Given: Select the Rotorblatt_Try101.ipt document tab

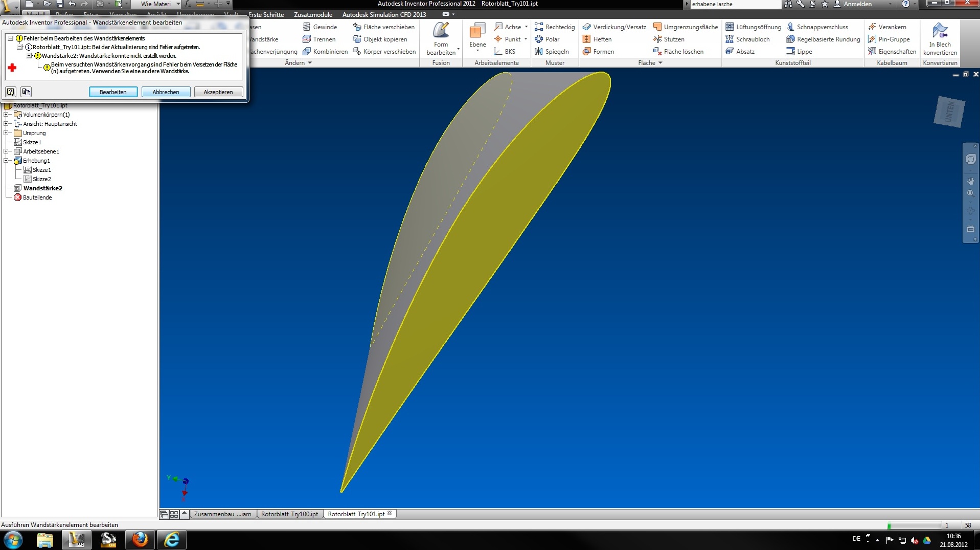Looking at the screenshot, I should click(x=356, y=514).
